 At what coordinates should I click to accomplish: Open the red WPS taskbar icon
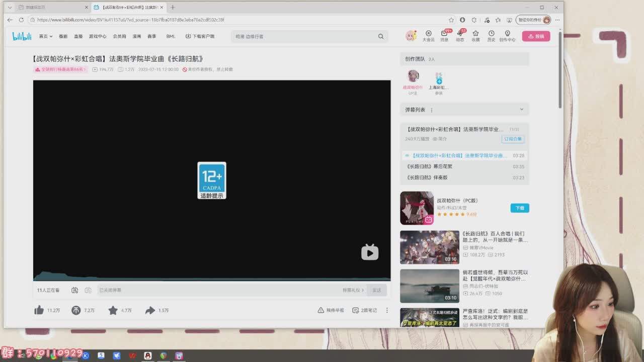132,355
